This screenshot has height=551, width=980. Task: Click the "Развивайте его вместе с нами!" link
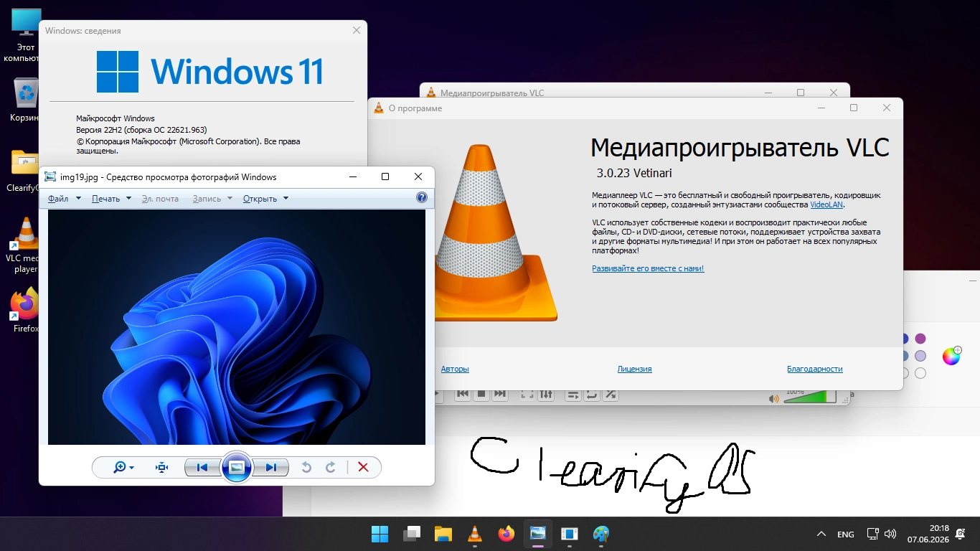click(648, 268)
